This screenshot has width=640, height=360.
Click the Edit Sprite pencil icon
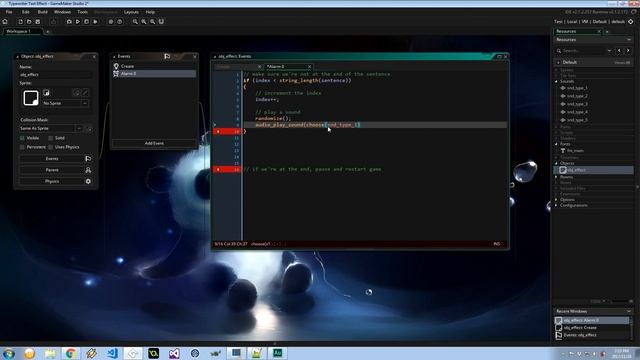coord(85,93)
